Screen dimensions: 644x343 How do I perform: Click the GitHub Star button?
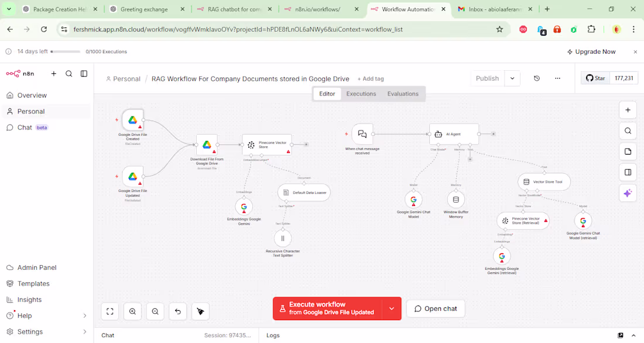coord(595,78)
